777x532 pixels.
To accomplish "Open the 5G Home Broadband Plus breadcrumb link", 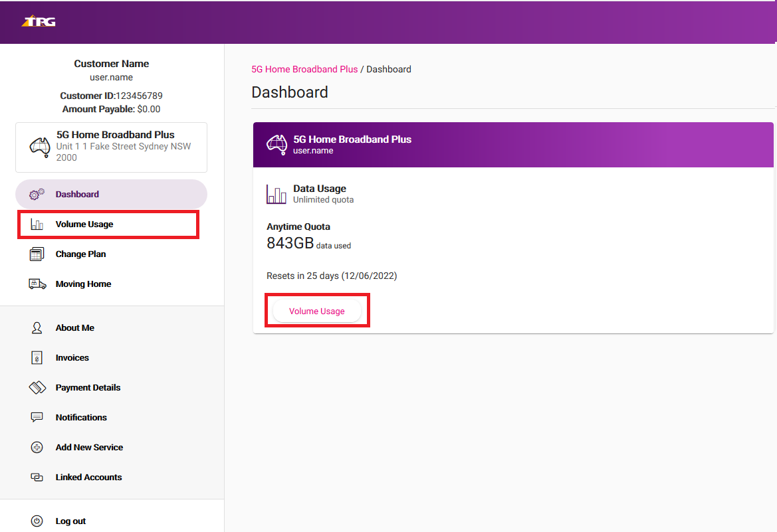I will tap(304, 69).
